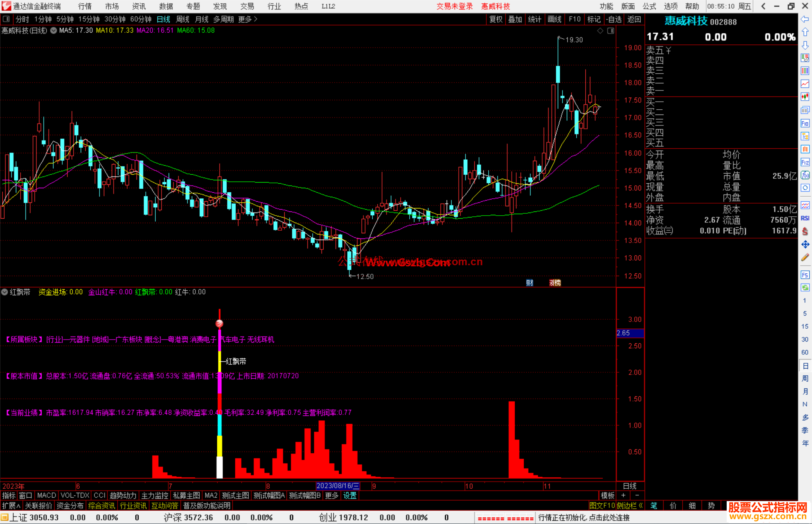Open the F10 info icon in sidebar
This screenshot has width=812, height=524.
805,123
